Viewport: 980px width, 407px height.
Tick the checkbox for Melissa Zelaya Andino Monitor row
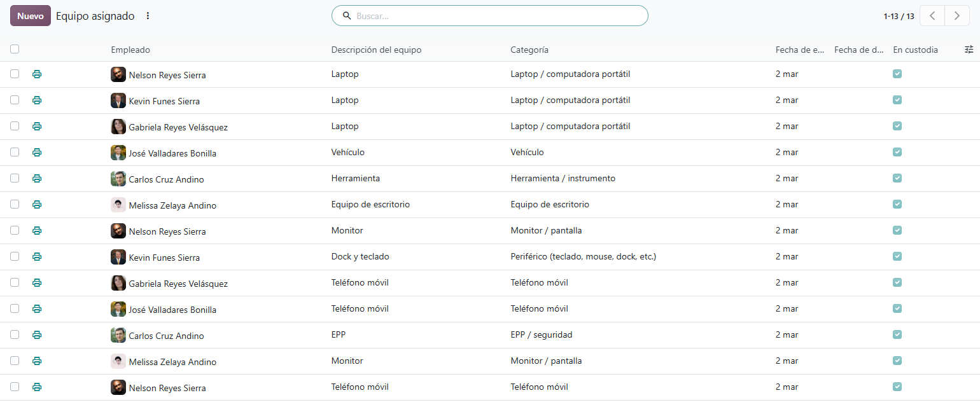tap(15, 361)
